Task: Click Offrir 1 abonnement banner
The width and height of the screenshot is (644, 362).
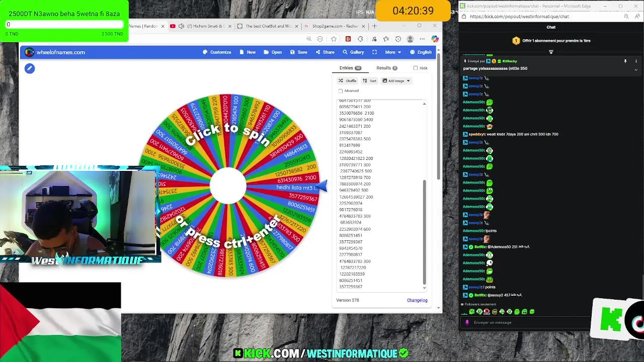Action: coord(551,41)
